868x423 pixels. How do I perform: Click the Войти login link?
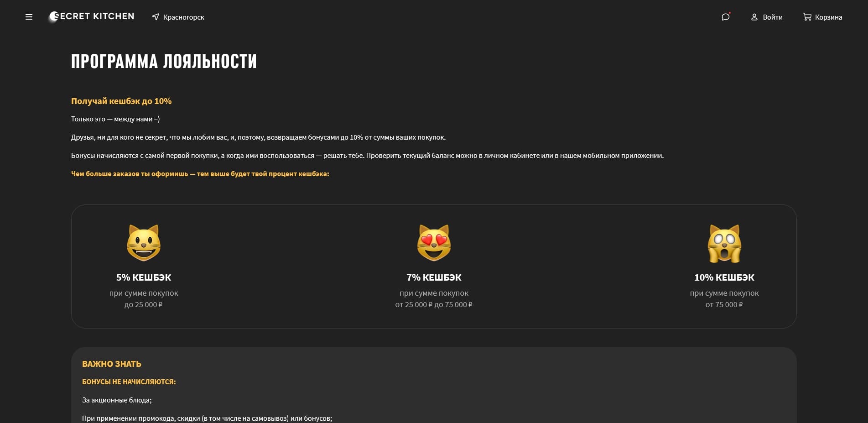772,17
